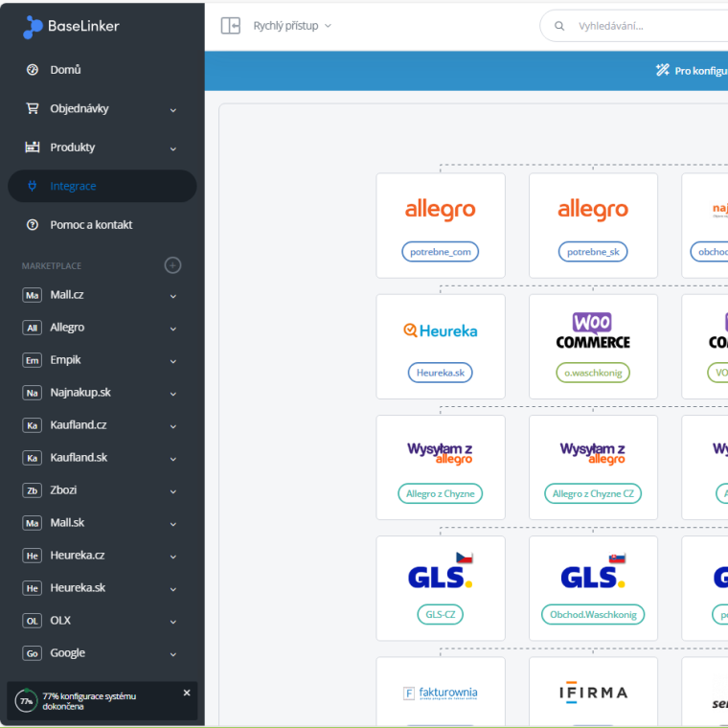Expand the Heureka.sk sidebar chevron
Image resolution: width=728 pixels, height=728 pixels.
tap(173, 589)
